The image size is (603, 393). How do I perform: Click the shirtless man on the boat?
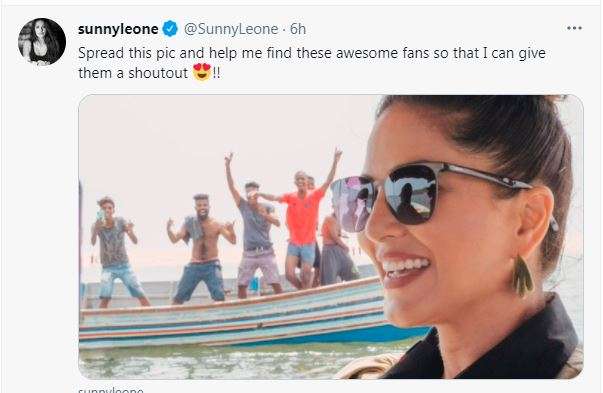[x=200, y=250]
